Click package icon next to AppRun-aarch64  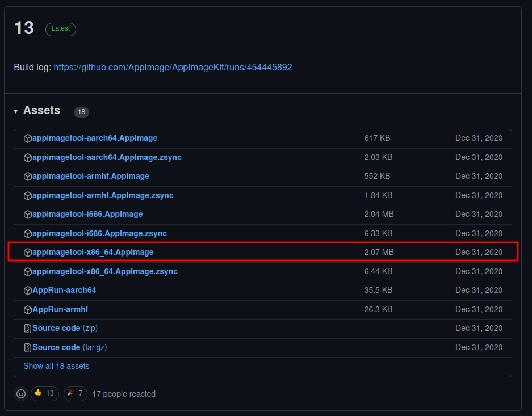pos(28,291)
